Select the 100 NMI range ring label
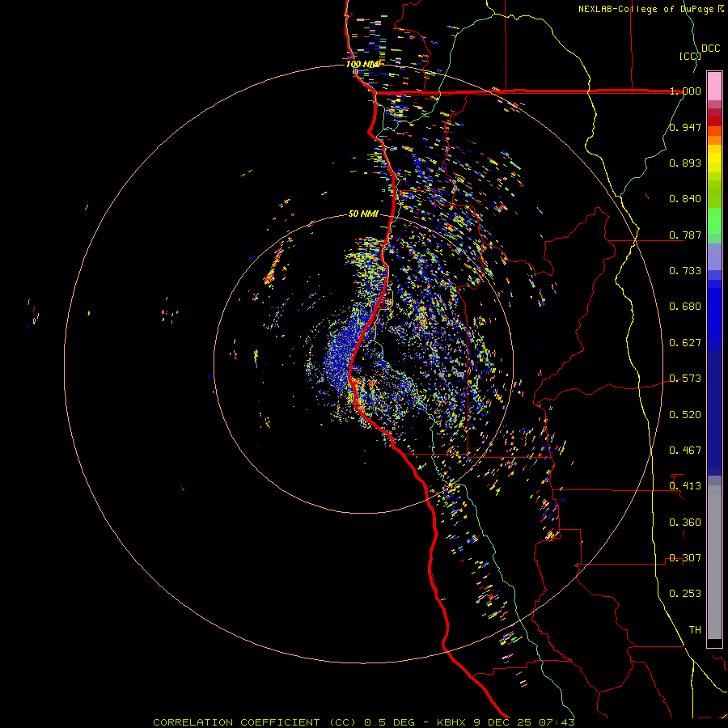 point(362,64)
